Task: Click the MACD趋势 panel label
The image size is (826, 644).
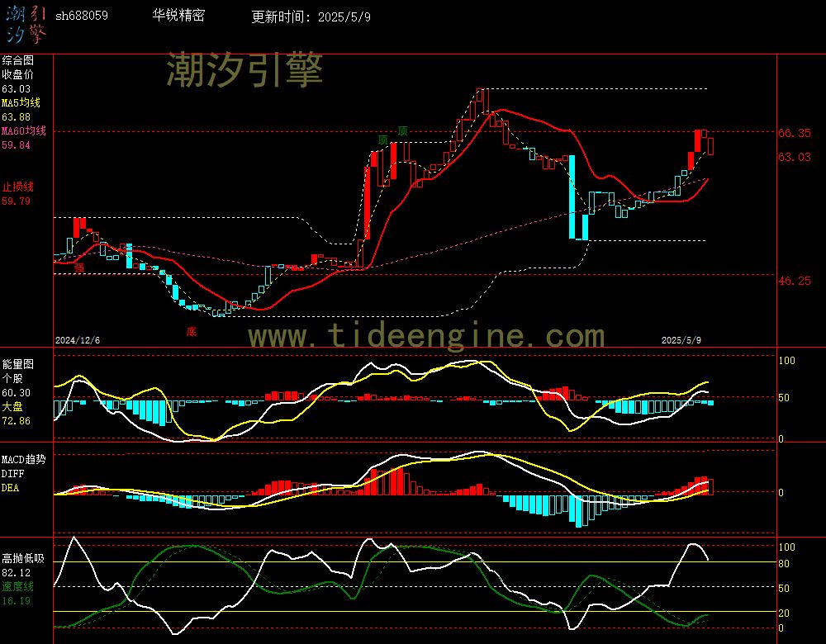Action: [24, 459]
